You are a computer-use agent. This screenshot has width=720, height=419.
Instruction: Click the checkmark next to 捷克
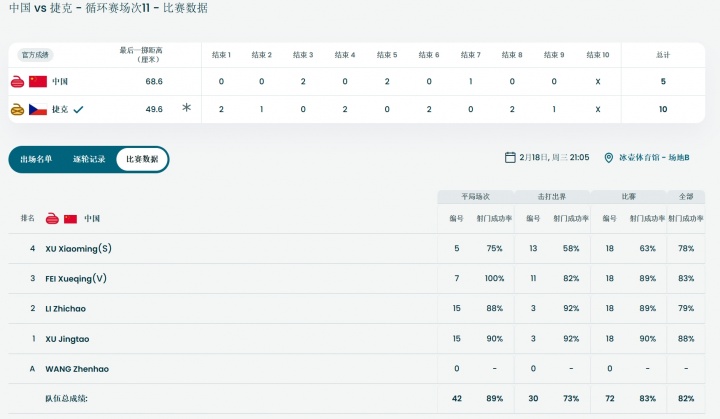[x=78, y=109]
